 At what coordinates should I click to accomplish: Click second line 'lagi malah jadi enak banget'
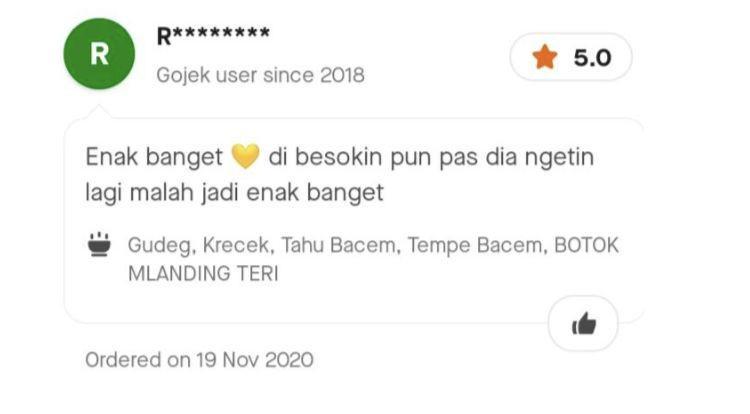click(234, 193)
